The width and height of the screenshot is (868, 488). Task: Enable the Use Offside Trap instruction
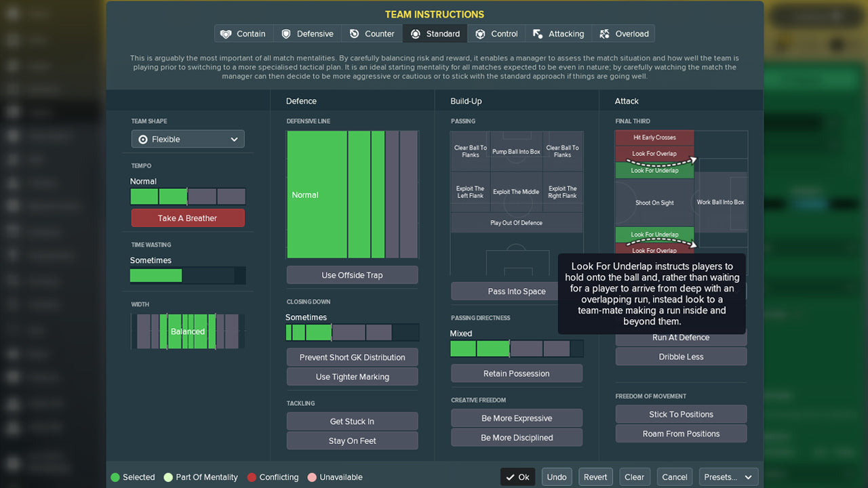(x=352, y=274)
